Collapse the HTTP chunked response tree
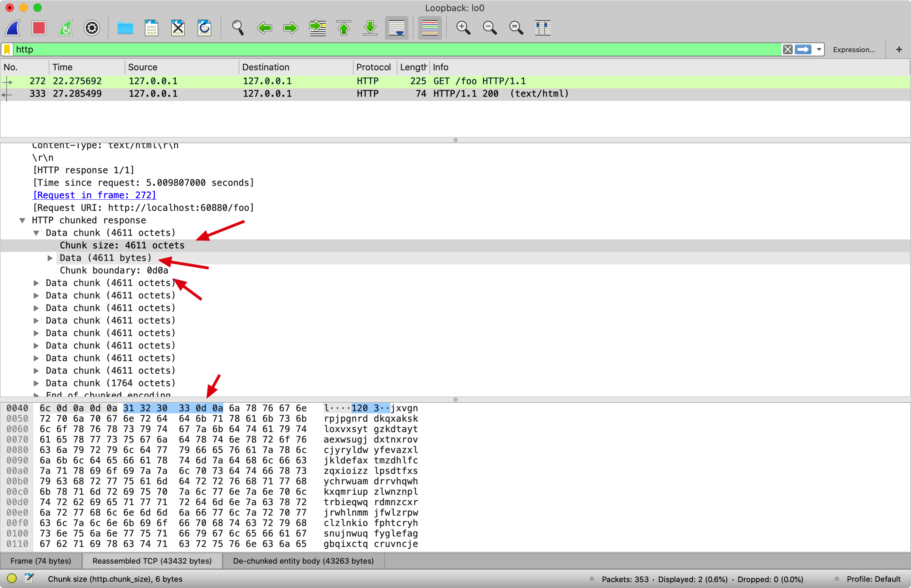 point(23,220)
